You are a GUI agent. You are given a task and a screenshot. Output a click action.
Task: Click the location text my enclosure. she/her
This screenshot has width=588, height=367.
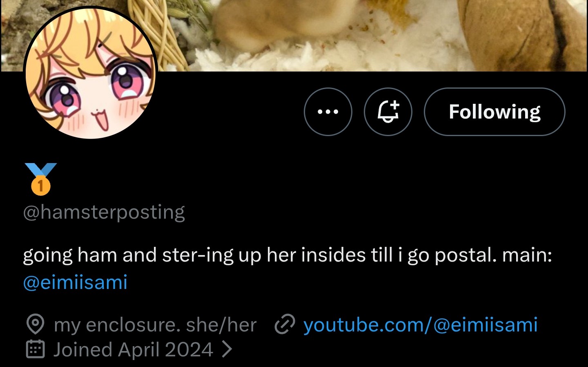(x=155, y=325)
